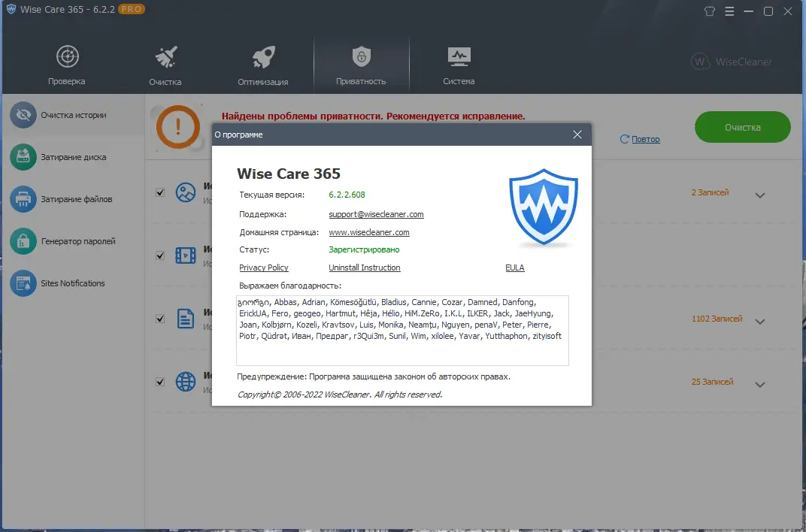Screen dimensions: 806x532
Task: Click the orange warning exclamation icon
Action: click(x=178, y=127)
